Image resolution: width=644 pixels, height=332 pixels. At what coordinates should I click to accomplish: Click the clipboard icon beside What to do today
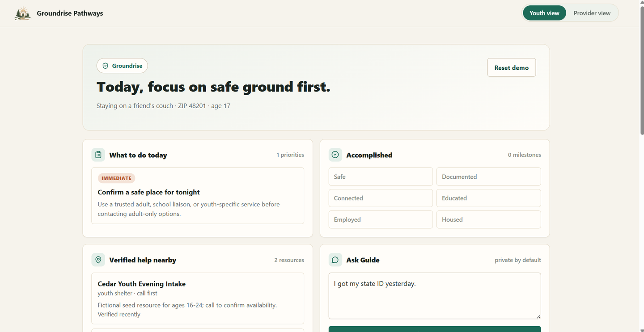pos(98,155)
